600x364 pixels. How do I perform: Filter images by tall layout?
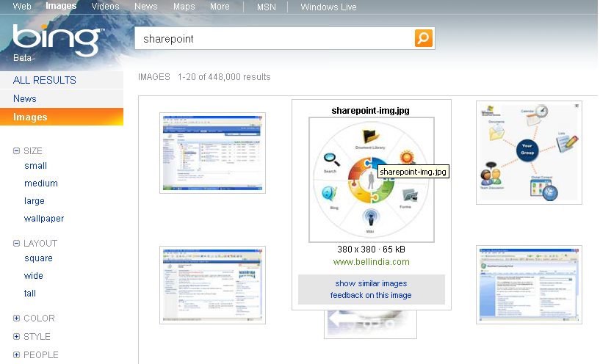tap(30, 294)
